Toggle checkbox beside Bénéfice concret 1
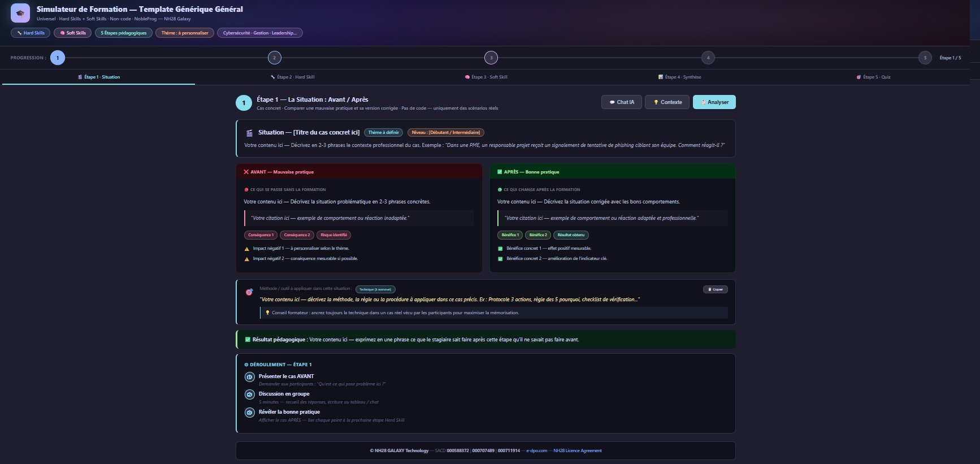The height and width of the screenshot is (464, 980). point(500,249)
